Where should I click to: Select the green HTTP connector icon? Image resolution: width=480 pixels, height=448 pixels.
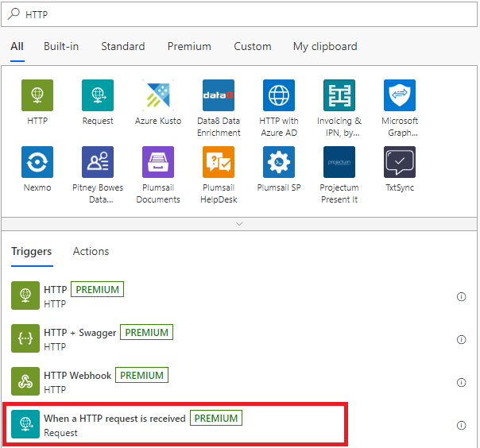(x=37, y=95)
